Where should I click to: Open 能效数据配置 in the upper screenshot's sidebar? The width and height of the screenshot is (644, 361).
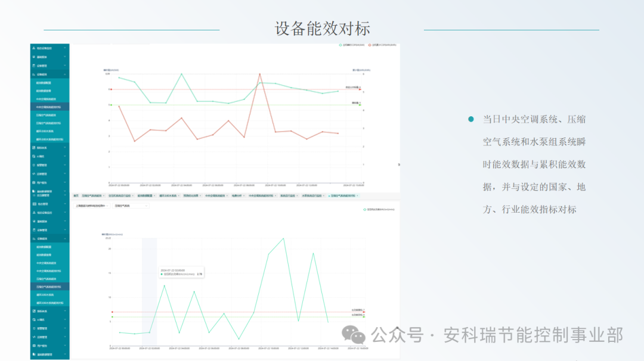[44, 83]
